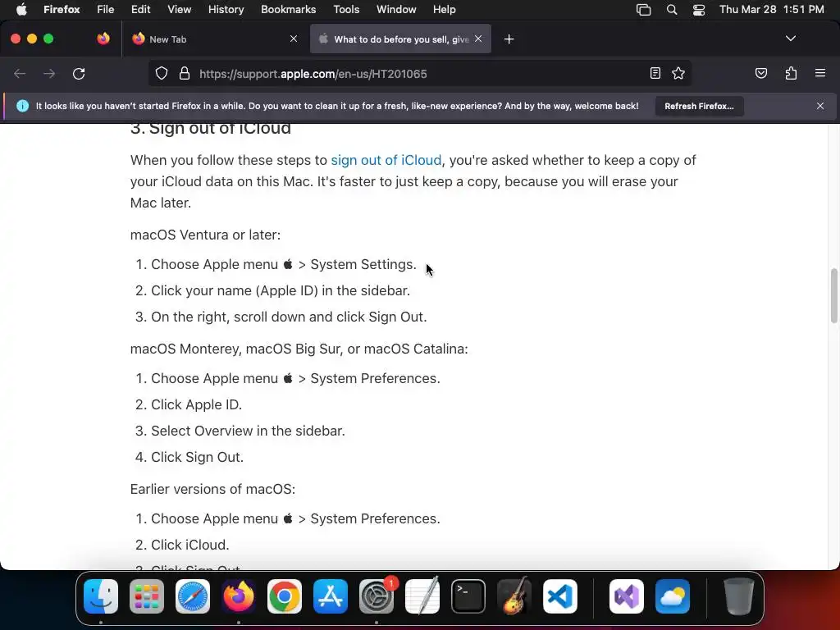The width and height of the screenshot is (840, 630).
Task: Click the Refresh Firefox… button
Action: coord(699,106)
